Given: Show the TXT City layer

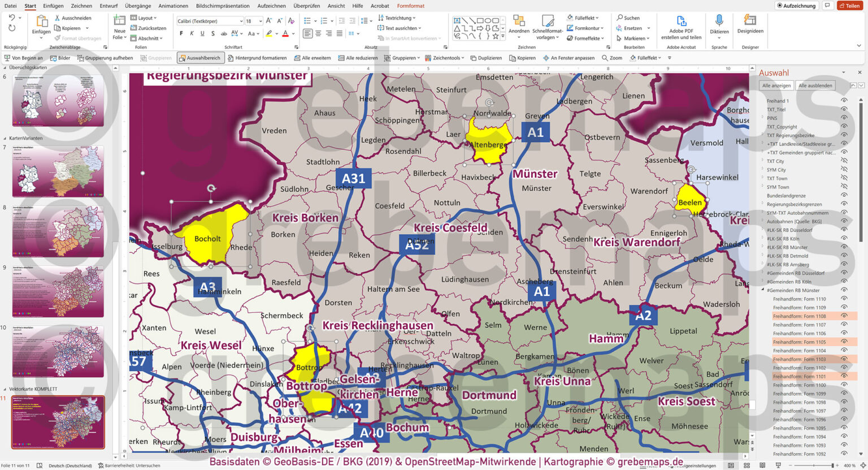Looking at the screenshot, I should 844,161.
